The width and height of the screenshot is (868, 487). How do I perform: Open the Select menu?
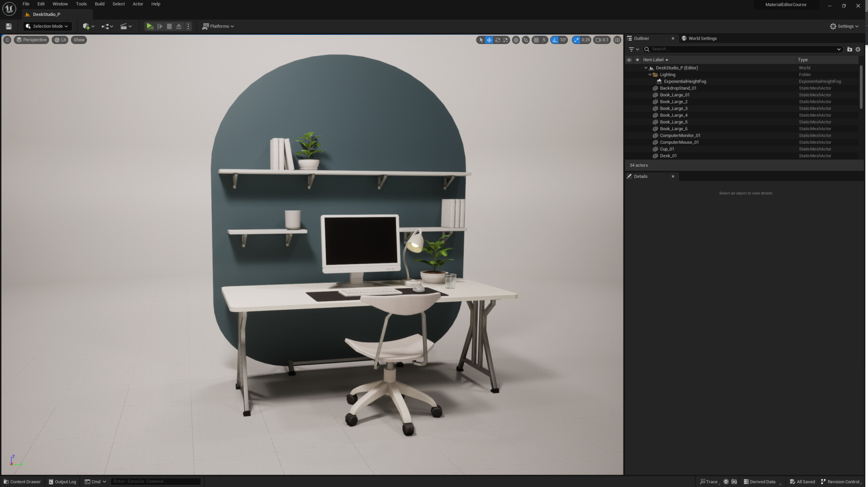[x=119, y=4]
